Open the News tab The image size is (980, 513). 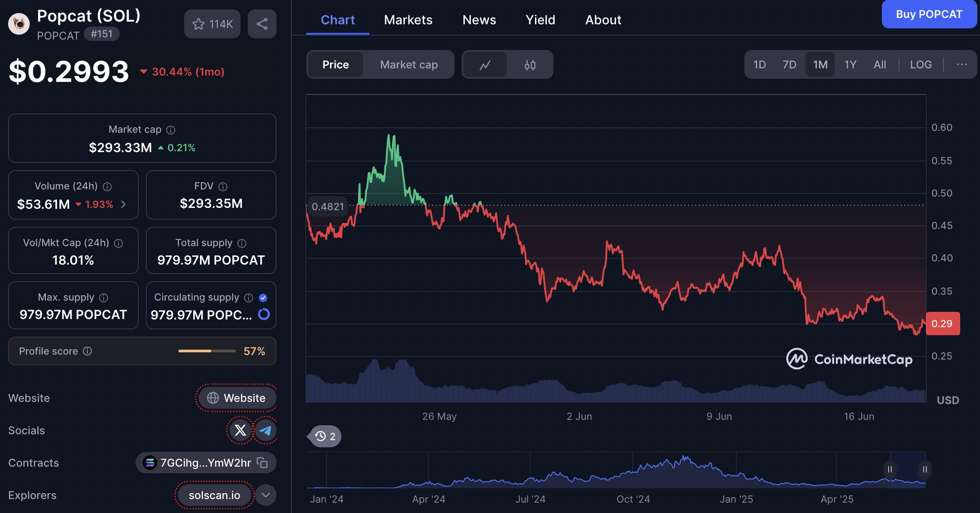click(x=479, y=20)
